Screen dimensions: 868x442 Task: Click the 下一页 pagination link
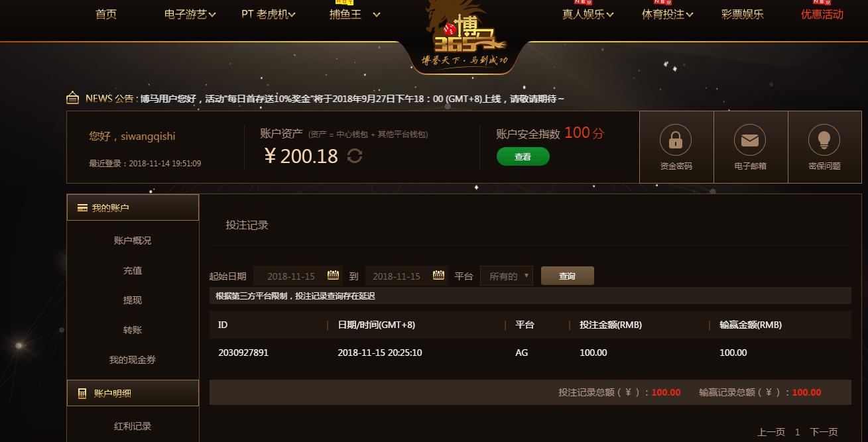point(824,431)
